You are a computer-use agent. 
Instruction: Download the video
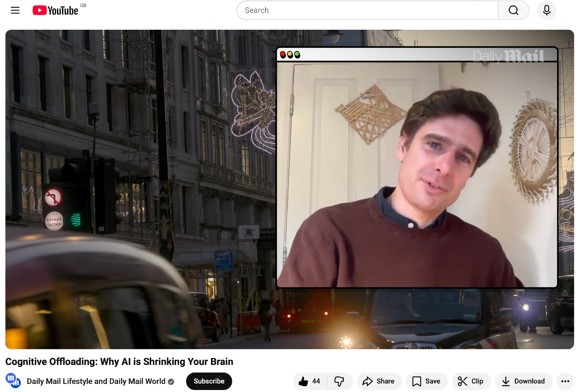(x=523, y=381)
